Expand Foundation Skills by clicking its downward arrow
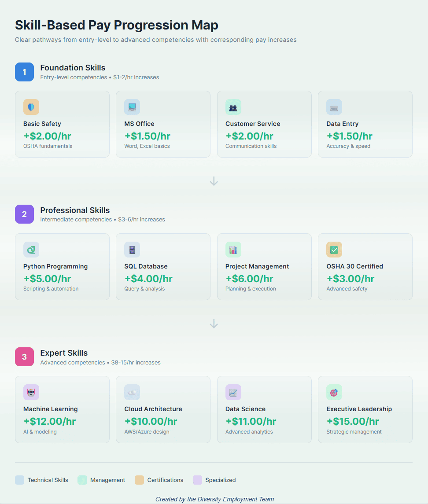The height and width of the screenshot is (504, 428). pyautogui.click(x=214, y=181)
